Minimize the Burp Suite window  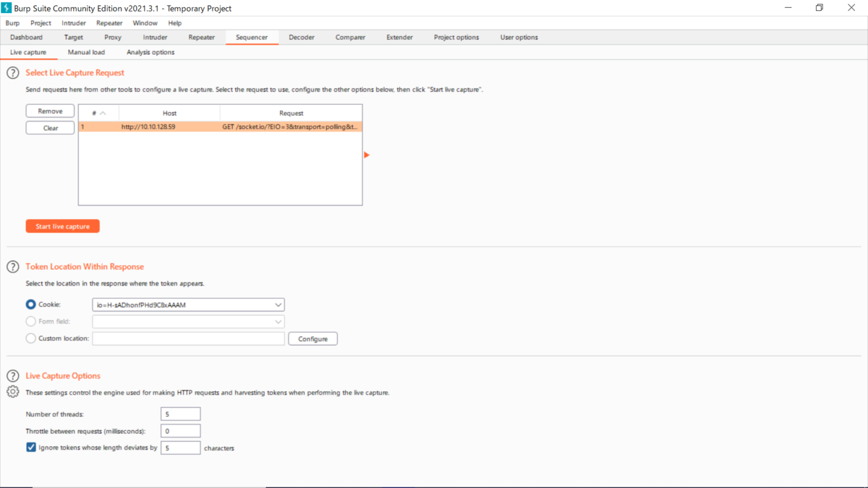787,8
